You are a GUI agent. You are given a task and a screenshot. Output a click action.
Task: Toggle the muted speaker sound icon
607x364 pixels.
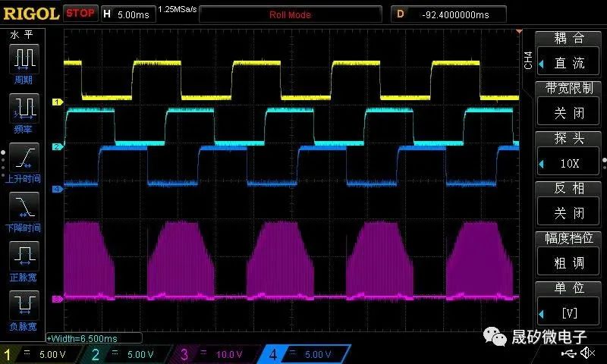click(587, 353)
